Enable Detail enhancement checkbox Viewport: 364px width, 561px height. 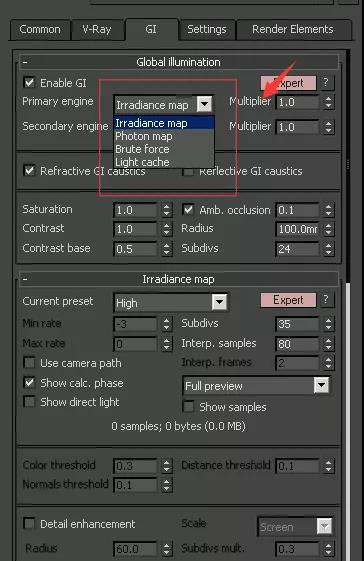coord(29,524)
